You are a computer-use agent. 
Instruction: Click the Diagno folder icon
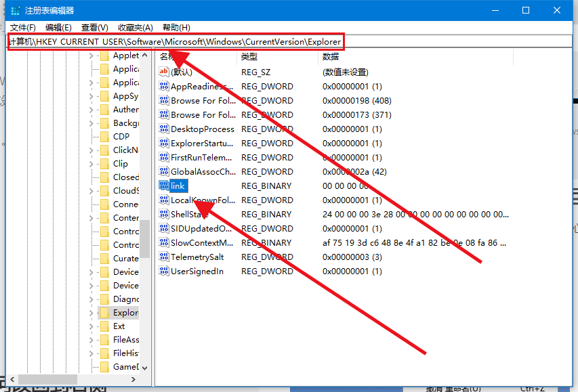click(104, 299)
